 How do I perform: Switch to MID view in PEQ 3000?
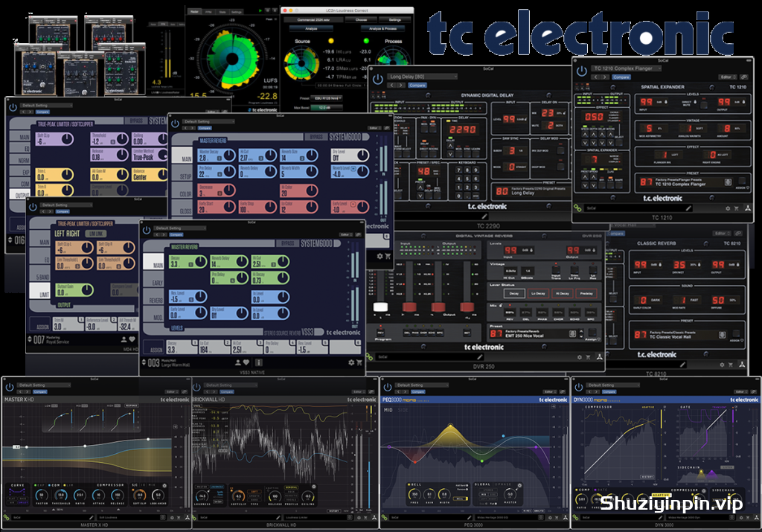point(388,410)
